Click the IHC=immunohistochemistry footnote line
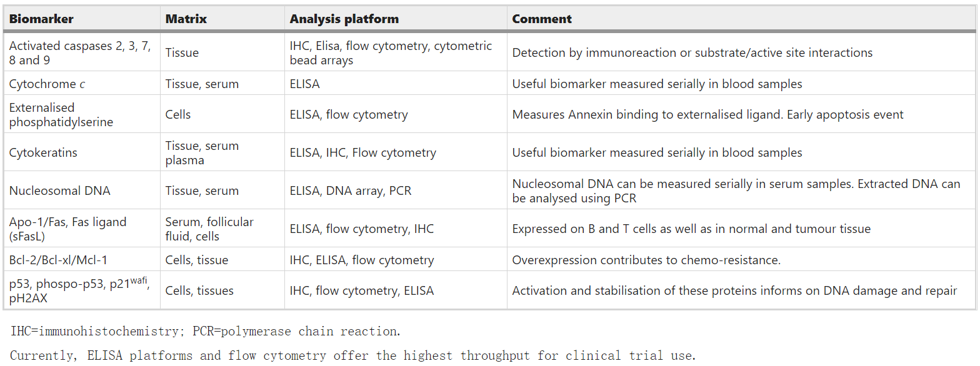 click(x=204, y=331)
